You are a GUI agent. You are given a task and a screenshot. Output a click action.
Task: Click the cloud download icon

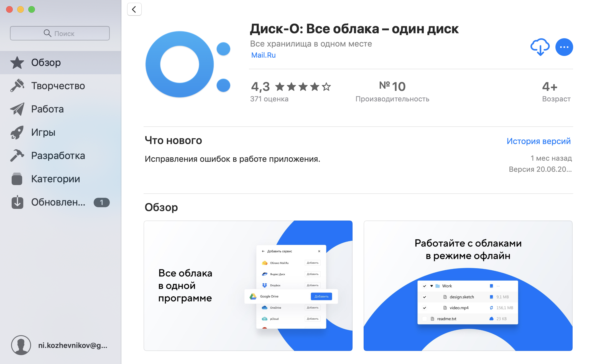[540, 47]
